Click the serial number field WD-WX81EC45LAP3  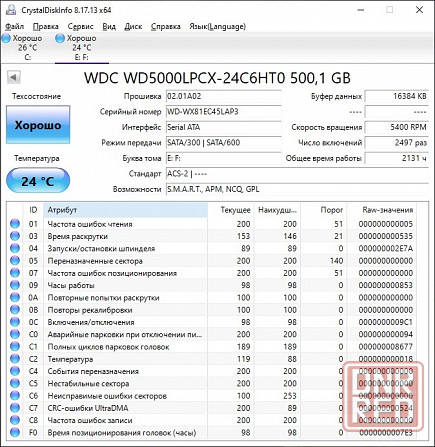(223, 112)
